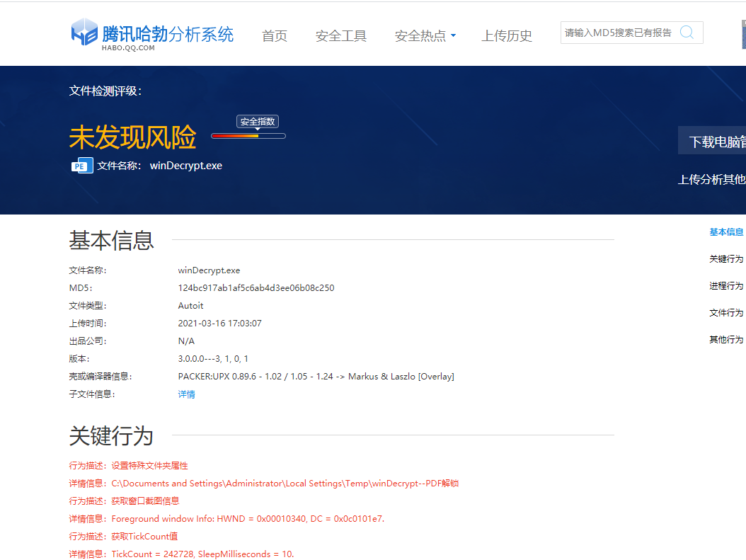Open the 安全工具 menu item
Viewport: 746px width, 560px height.
341,36
